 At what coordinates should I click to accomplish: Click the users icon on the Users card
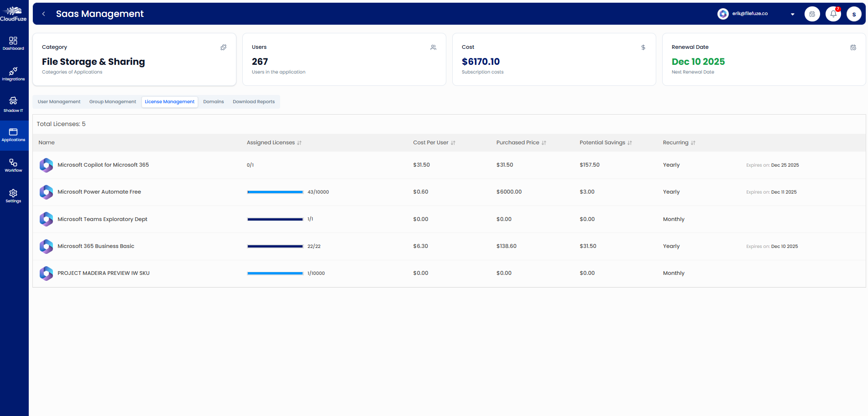click(x=433, y=47)
